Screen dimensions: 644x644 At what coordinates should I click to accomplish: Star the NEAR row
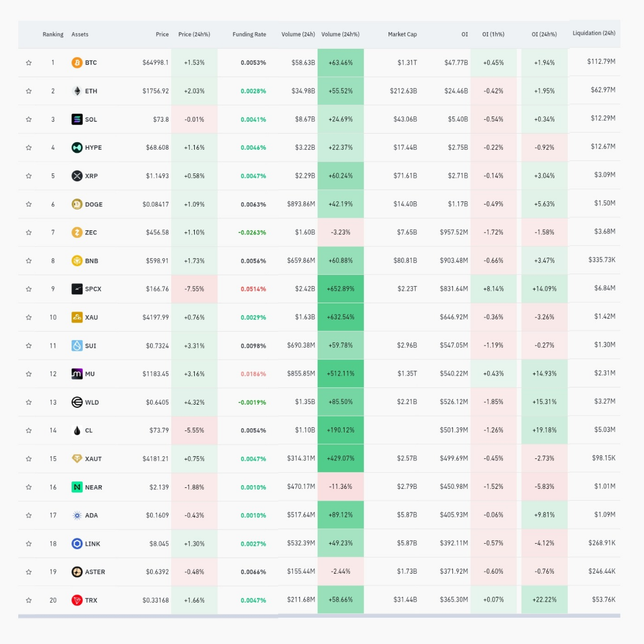28,487
